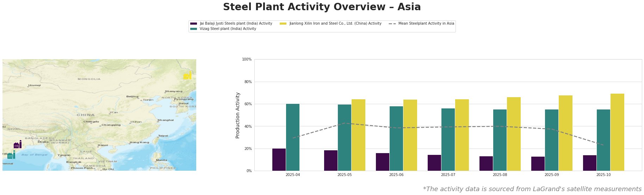Click the Shanghai label on the map
Viewport: 644px width, 195px height.
click(166, 120)
